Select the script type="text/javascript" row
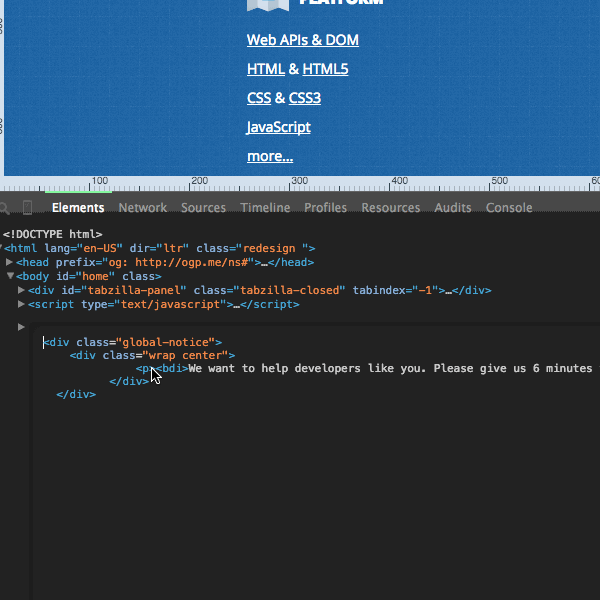Screen dimensions: 600x600 tap(163, 305)
